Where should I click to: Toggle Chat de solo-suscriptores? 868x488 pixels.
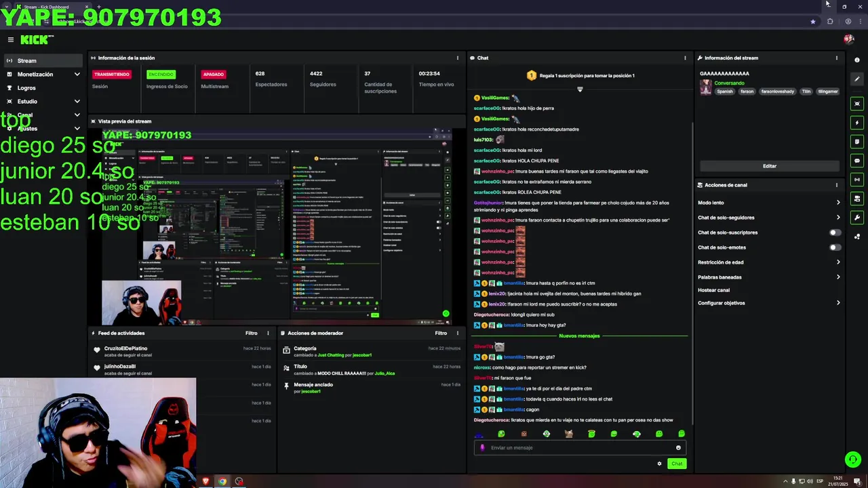835,232
